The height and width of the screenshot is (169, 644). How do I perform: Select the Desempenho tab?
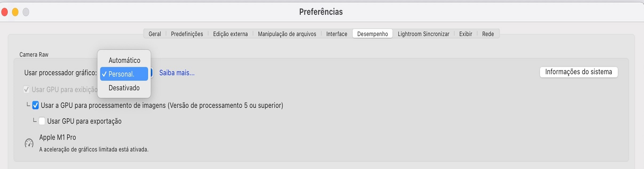tap(372, 34)
